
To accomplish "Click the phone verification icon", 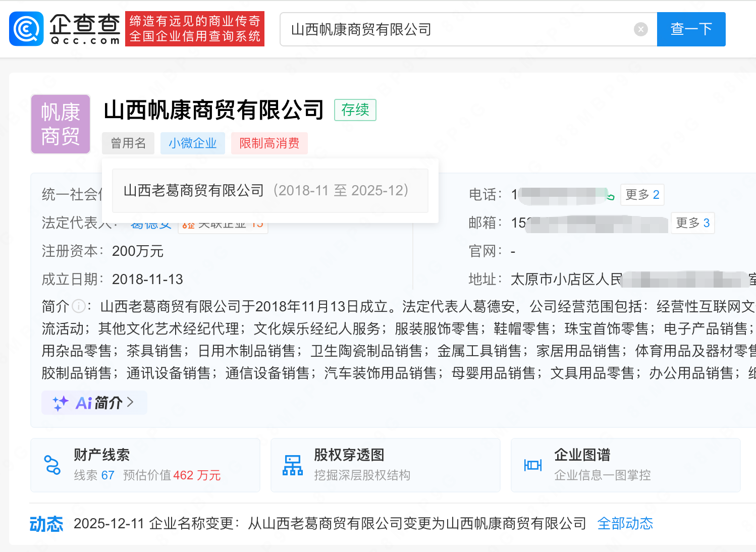I will tap(611, 196).
